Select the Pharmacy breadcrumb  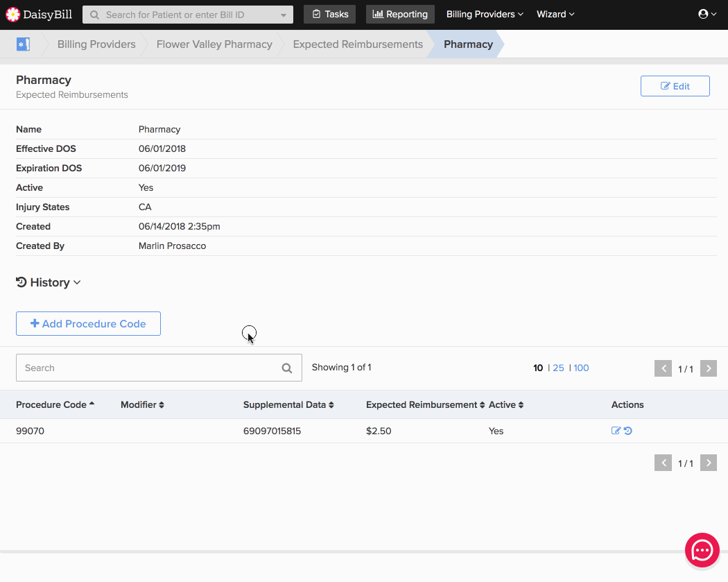pyautogui.click(x=468, y=44)
